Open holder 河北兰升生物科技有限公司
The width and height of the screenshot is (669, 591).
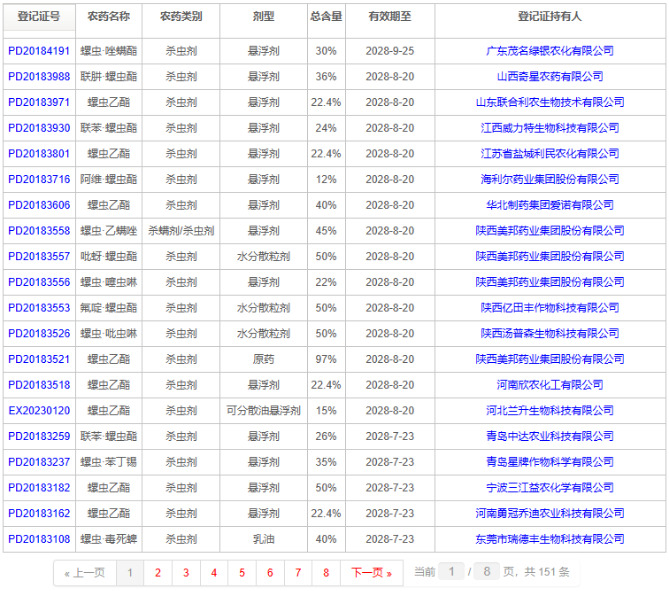(550, 410)
